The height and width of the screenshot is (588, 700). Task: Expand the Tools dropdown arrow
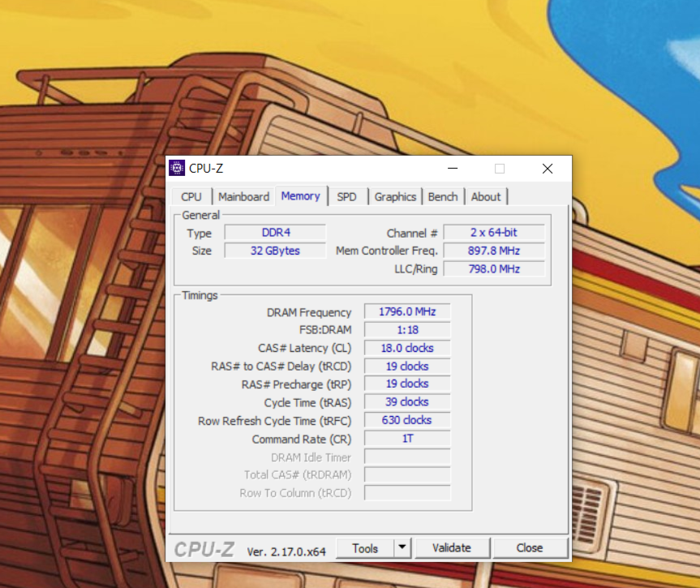coord(402,547)
